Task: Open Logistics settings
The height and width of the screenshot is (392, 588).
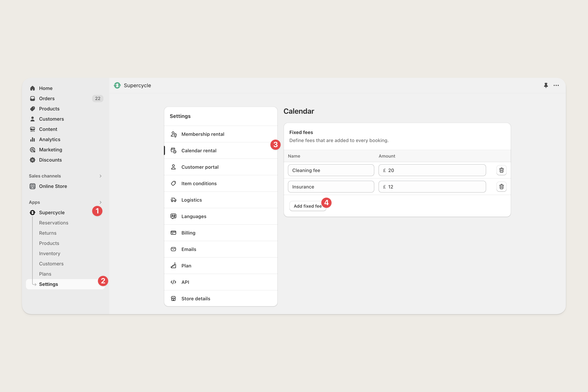Action: coord(221,200)
